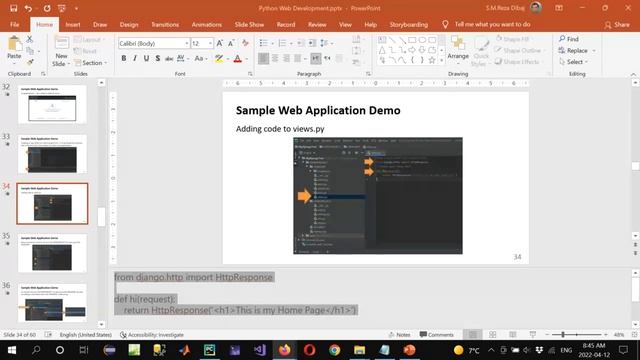Redo using the repeat icon
640x360 pixels.
[x=47, y=8]
